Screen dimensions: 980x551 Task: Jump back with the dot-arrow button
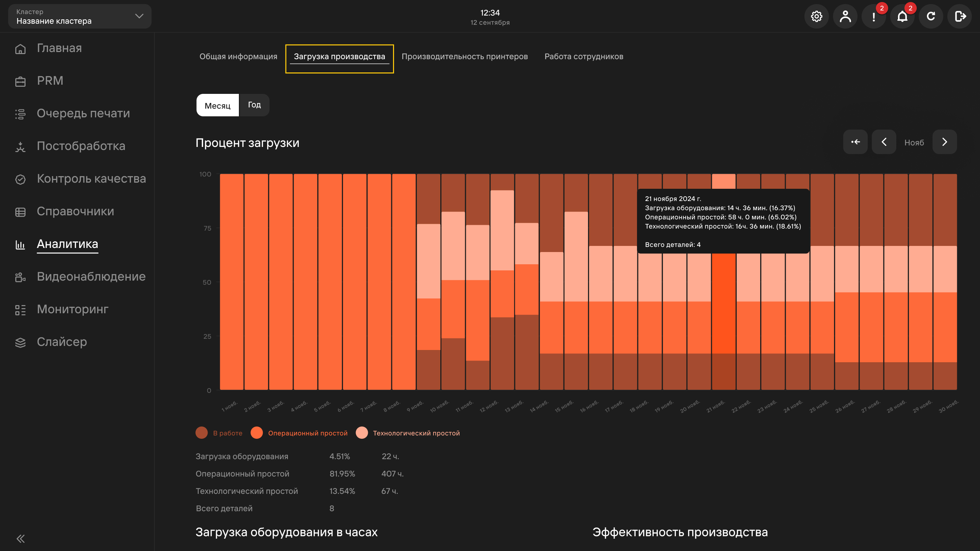click(855, 142)
